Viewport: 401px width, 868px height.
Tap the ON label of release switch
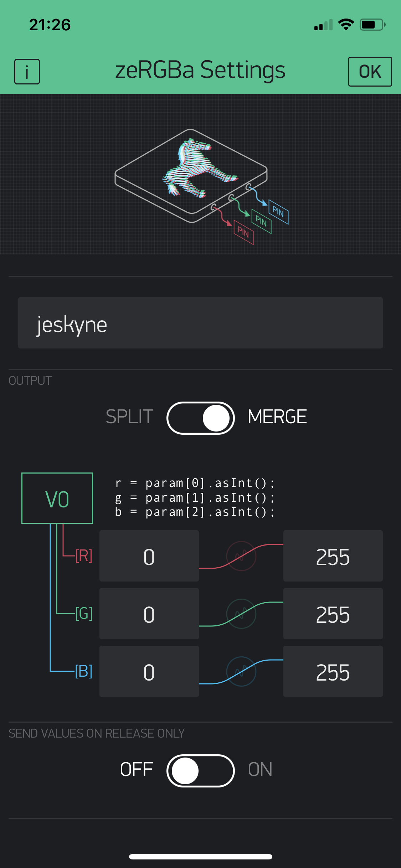[x=260, y=770]
